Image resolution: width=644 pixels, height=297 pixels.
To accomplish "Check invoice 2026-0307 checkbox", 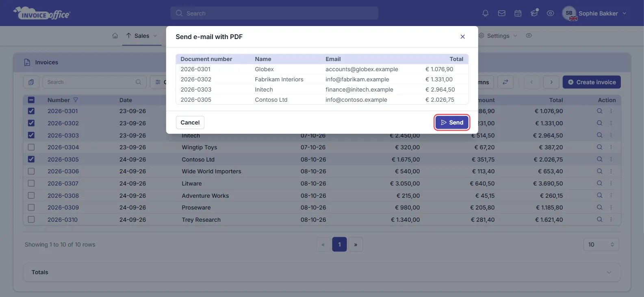I will (x=31, y=183).
